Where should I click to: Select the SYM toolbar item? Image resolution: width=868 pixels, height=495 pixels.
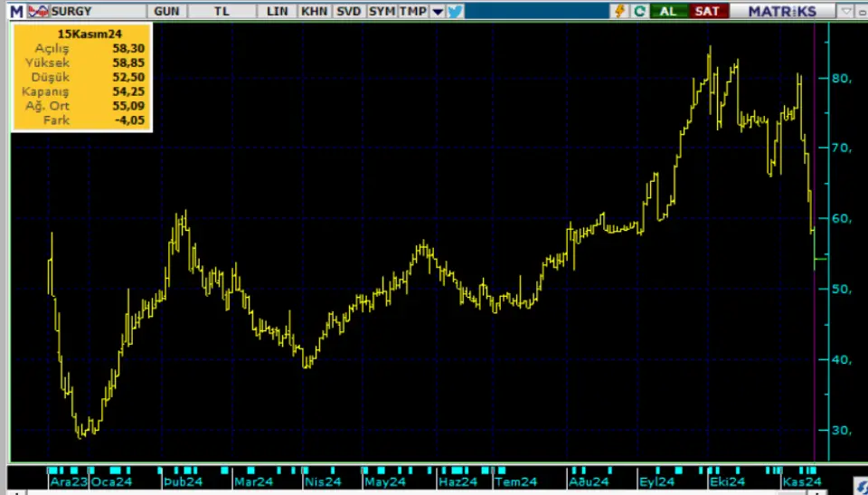382,11
